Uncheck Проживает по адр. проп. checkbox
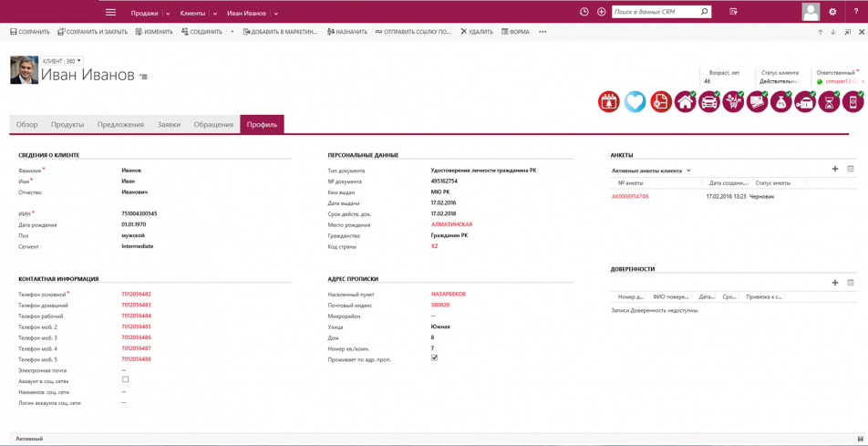 pyautogui.click(x=434, y=358)
